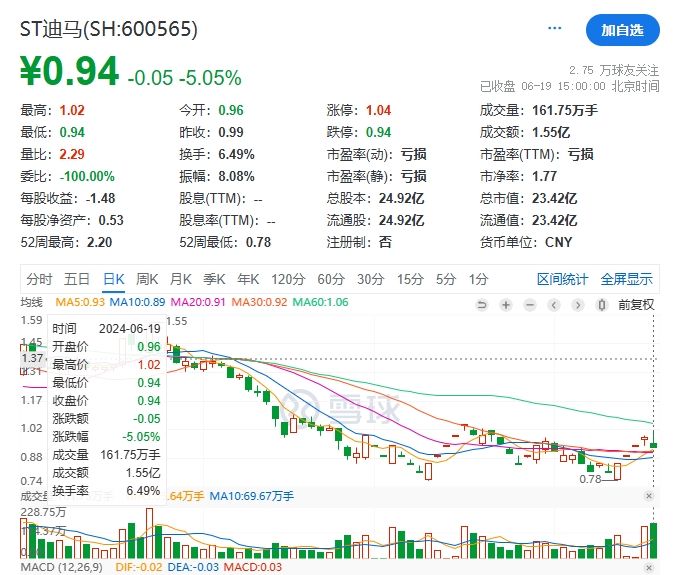
Task: Open 全屏显示 fullscreen view
Action: [626, 279]
